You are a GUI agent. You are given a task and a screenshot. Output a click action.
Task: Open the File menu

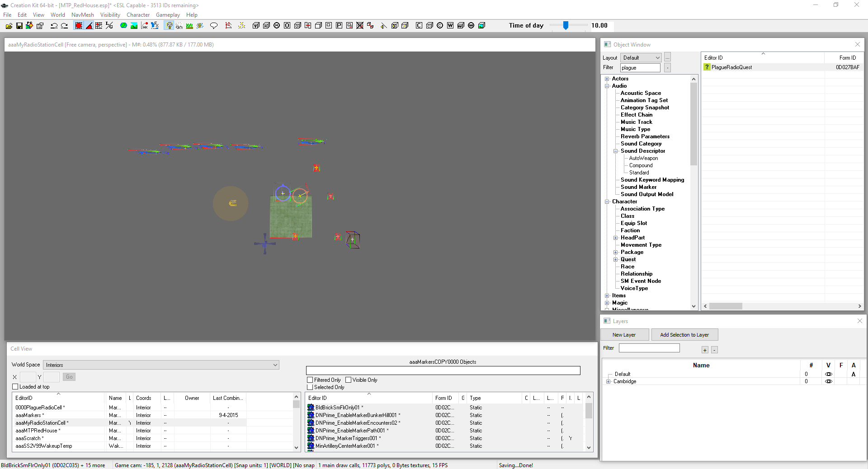tap(7, 15)
